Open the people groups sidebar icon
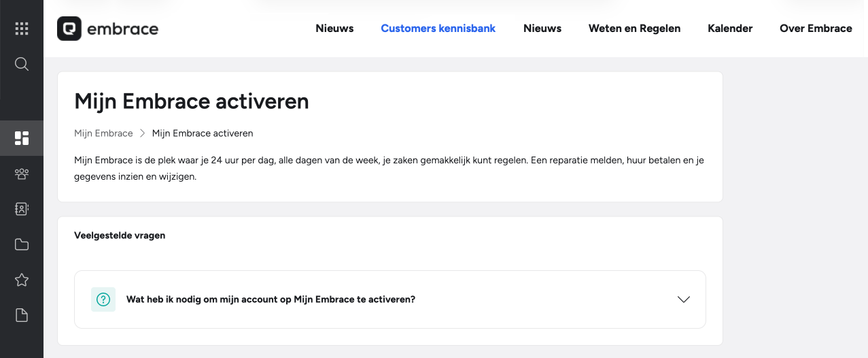Image resolution: width=868 pixels, height=358 pixels. pos(22,174)
